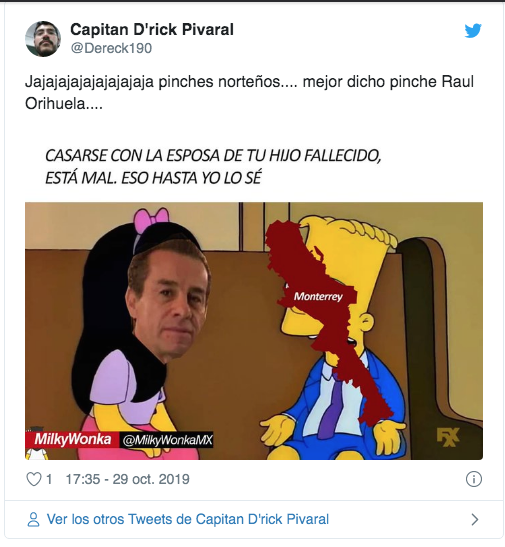Click the Twitter bird logo icon
Viewport: 505px width, 547px height.
(x=473, y=31)
